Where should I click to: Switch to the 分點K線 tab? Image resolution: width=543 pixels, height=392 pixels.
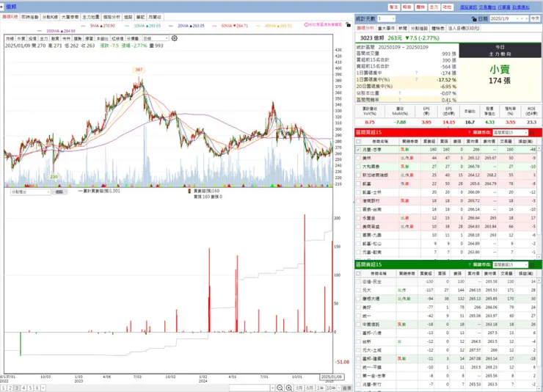click(x=50, y=17)
